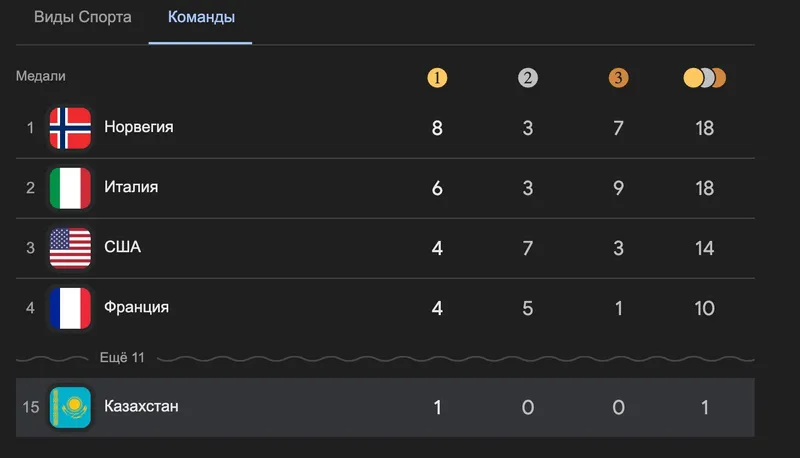Click the gold medal column icon
This screenshot has width=800, height=458.
(437, 78)
